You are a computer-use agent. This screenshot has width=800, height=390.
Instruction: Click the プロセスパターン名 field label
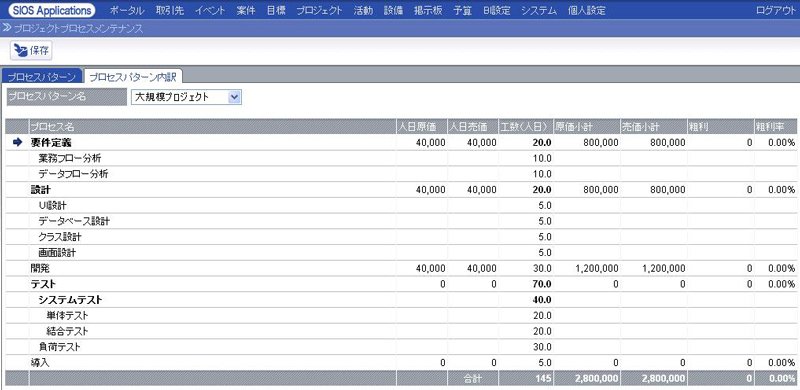coord(66,97)
